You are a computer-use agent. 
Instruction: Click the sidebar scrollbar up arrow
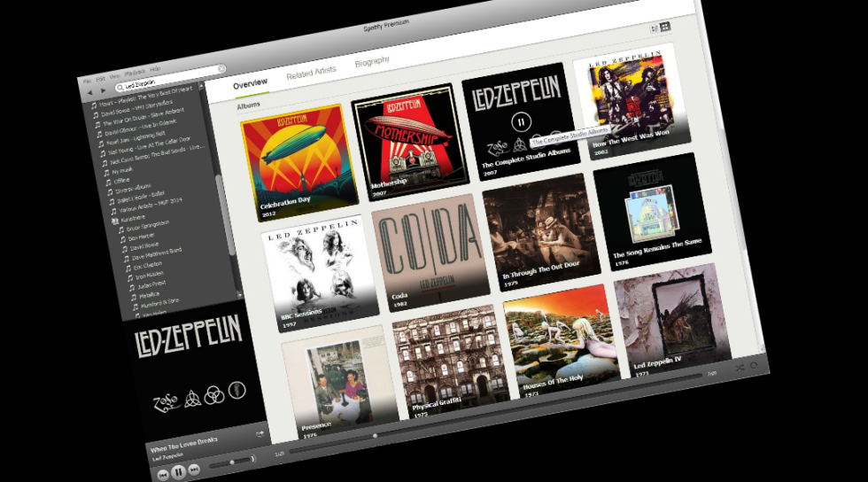(x=202, y=87)
